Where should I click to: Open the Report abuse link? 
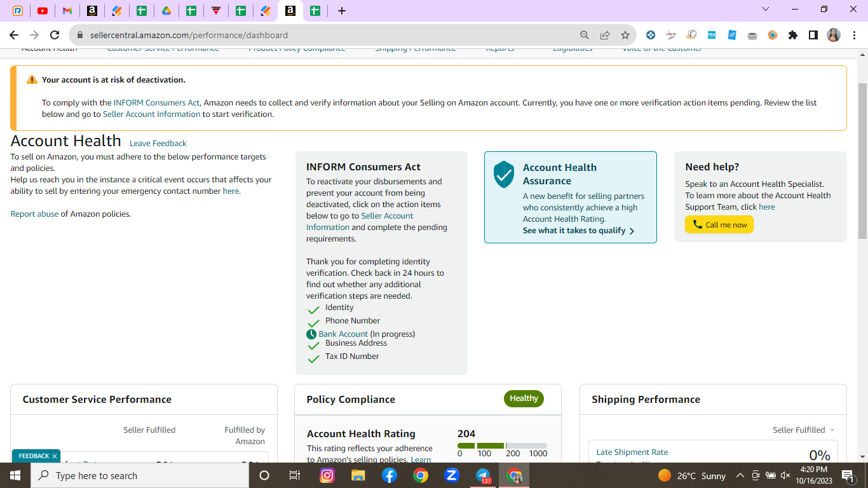[34, 214]
